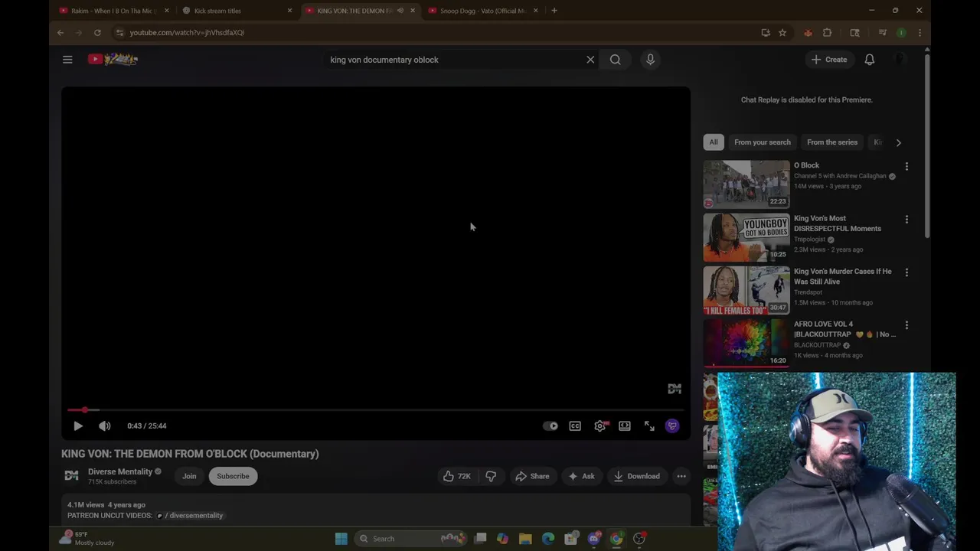980x551 pixels.
Task: Open the Ask AI button
Action: (581, 476)
